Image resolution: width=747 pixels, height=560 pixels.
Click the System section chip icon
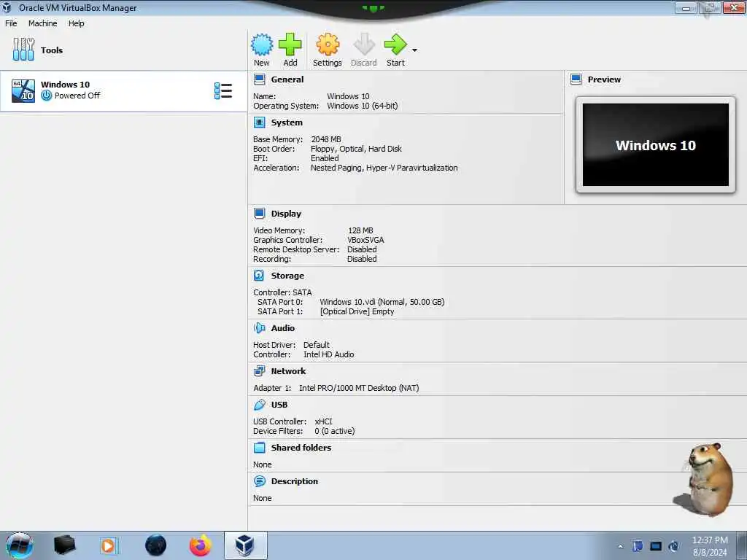coord(259,122)
